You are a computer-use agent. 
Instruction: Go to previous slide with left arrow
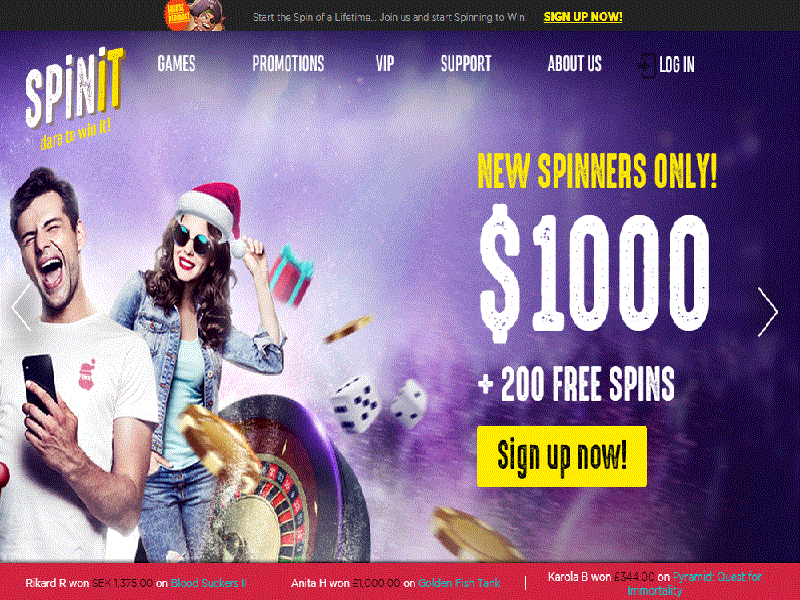click(21, 308)
